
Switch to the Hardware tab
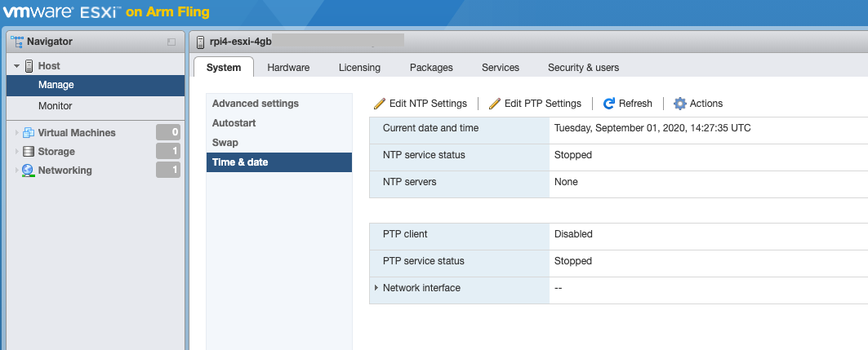pos(288,68)
